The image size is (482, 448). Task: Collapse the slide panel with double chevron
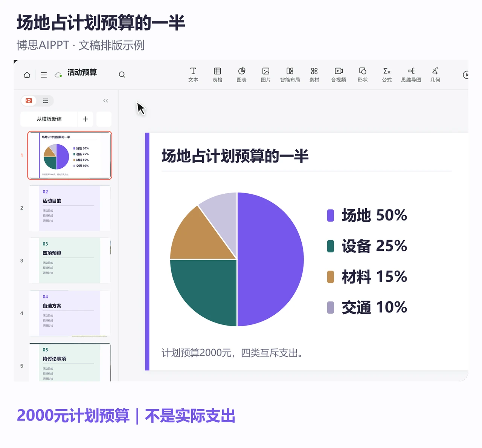pyautogui.click(x=105, y=101)
